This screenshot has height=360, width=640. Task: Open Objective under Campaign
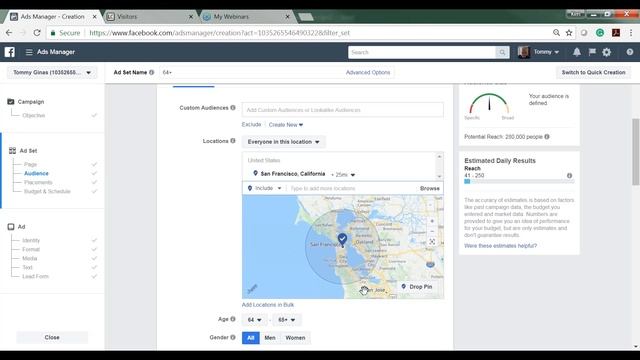click(x=33, y=116)
